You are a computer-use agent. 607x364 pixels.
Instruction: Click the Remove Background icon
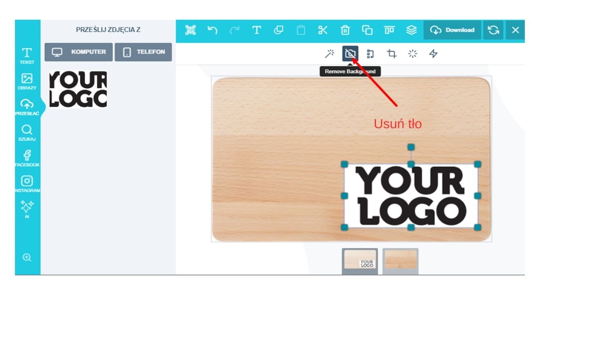(x=350, y=54)
